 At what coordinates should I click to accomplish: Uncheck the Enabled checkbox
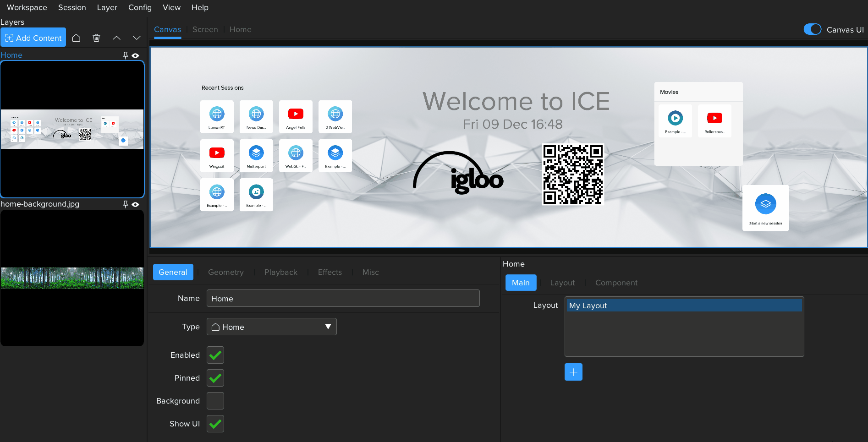click(x=215, y=355)
